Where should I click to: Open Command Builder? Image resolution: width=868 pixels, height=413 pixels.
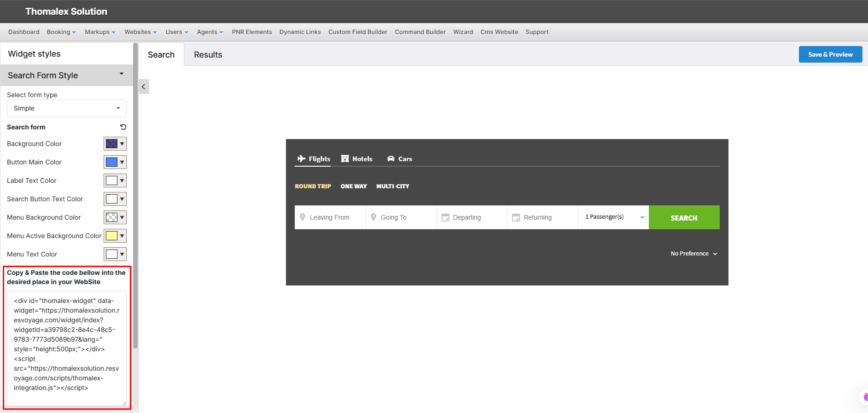pos(420,32)
